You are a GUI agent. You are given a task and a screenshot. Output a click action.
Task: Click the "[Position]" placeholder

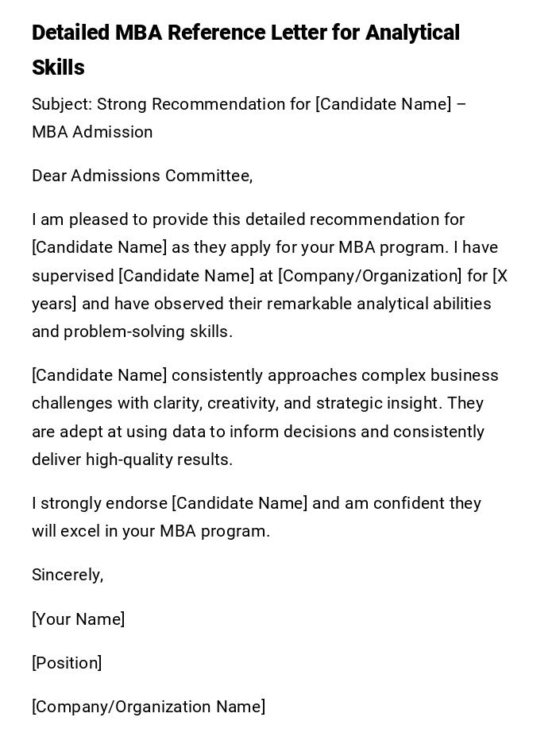[x=67, y=663]
